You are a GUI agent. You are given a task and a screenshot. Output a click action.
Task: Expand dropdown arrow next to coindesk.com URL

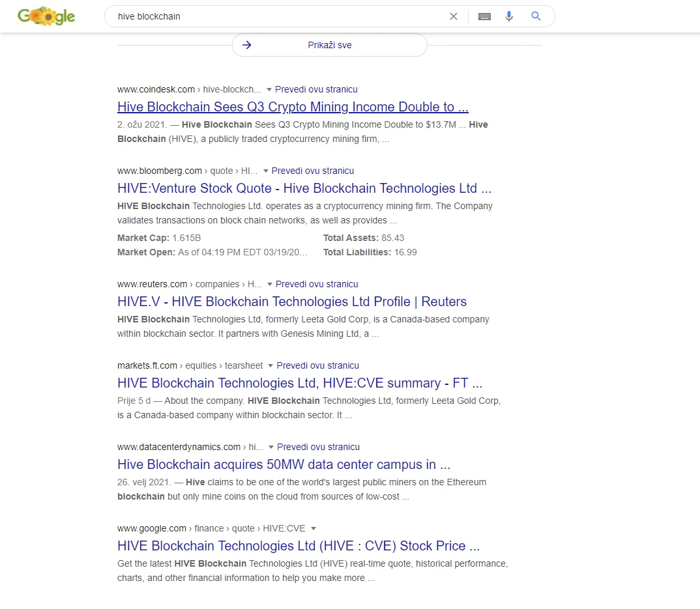click(x=269, y=90)
